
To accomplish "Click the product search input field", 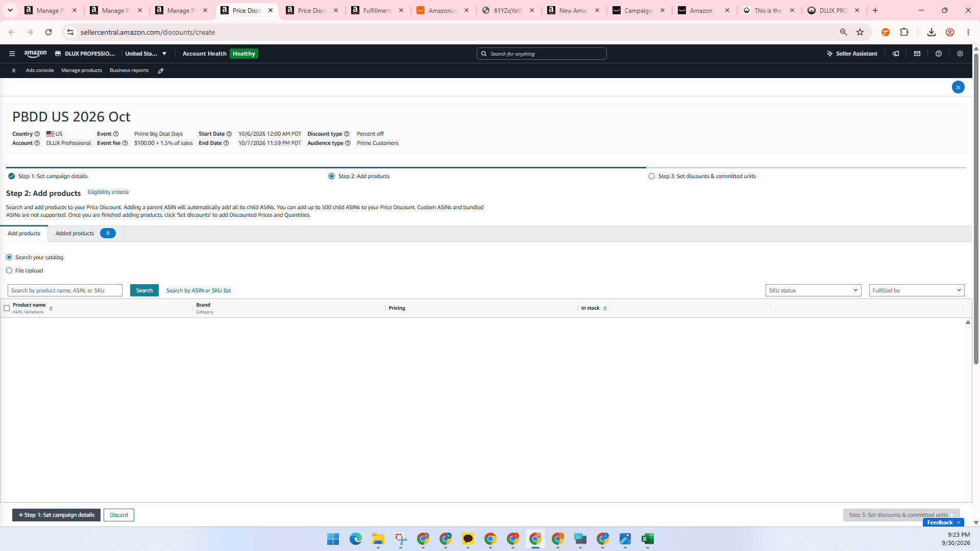I will tap(65, 290).
